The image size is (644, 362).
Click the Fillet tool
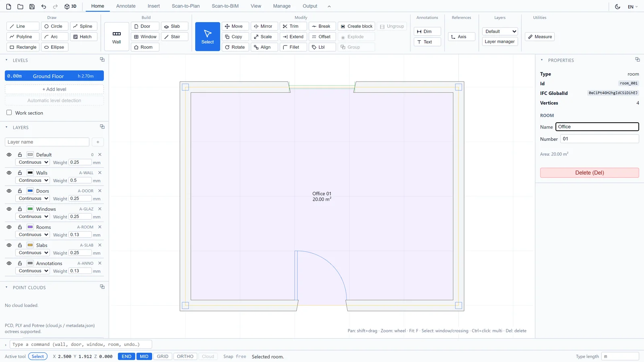pyautogui.click(x=293, y=47)
